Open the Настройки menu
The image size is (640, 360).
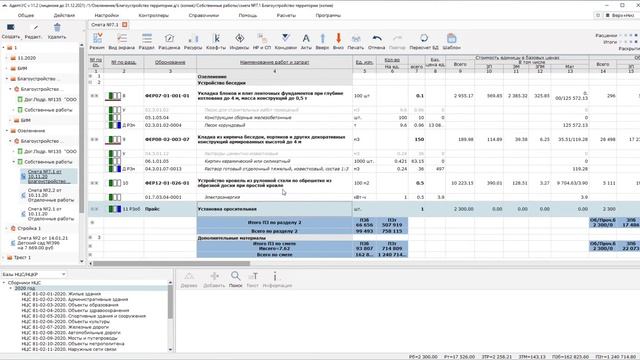pos(107,15)
